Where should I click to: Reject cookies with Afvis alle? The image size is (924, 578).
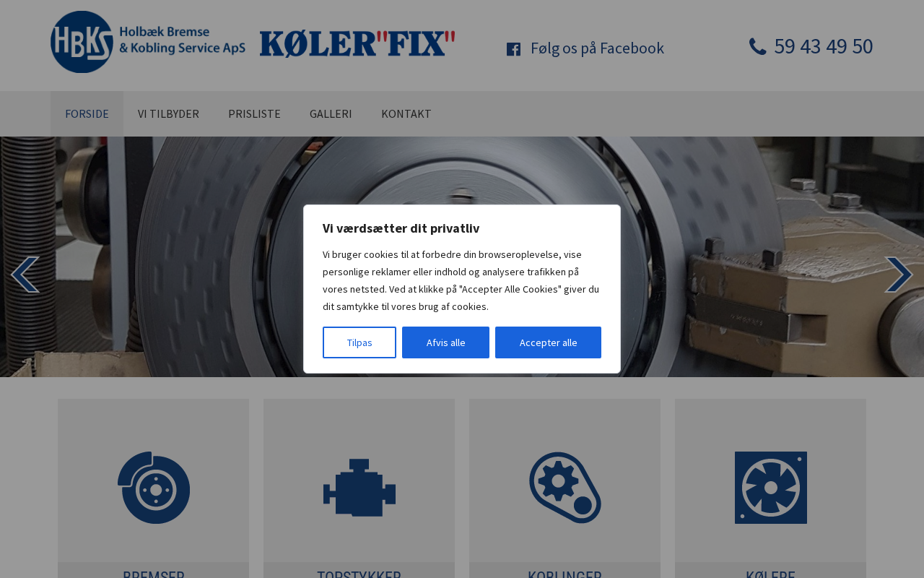[x=445, y=342]
